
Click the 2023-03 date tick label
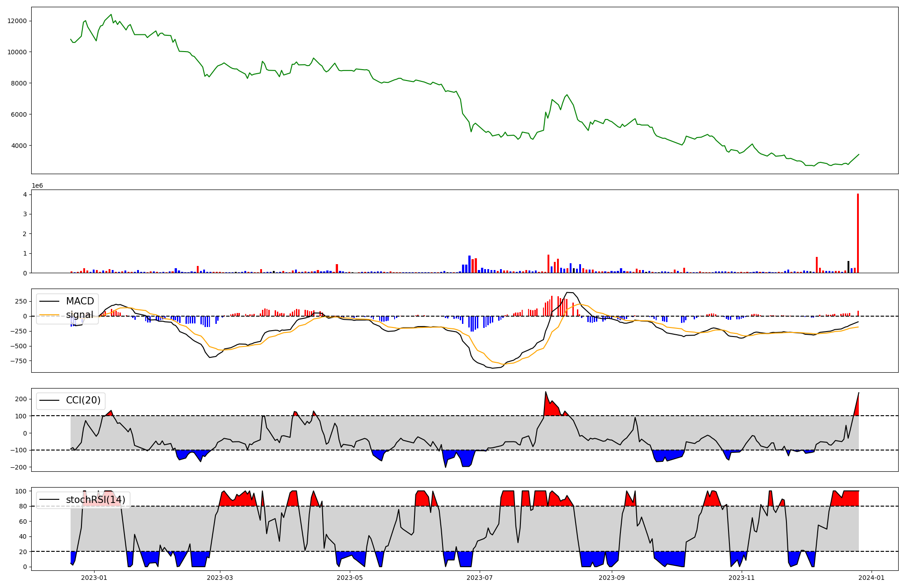pyautogui.click(x=220, y=578)
